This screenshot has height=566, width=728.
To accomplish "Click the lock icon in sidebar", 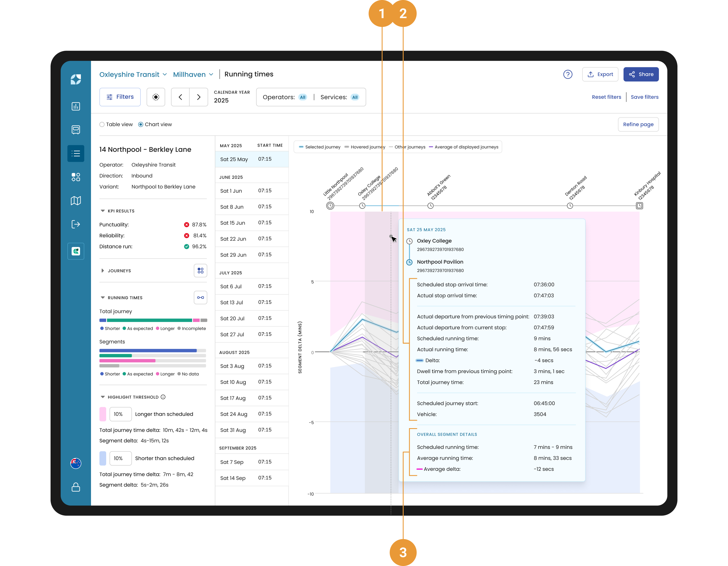I will tap(76, 487).
